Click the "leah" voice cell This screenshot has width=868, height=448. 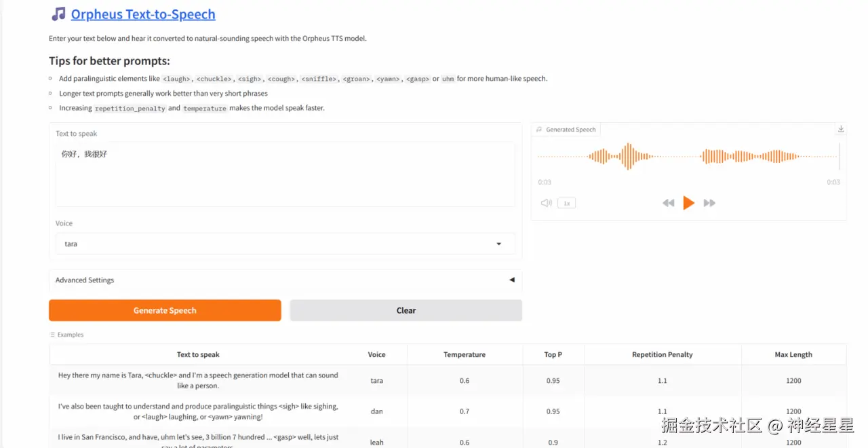376,442
